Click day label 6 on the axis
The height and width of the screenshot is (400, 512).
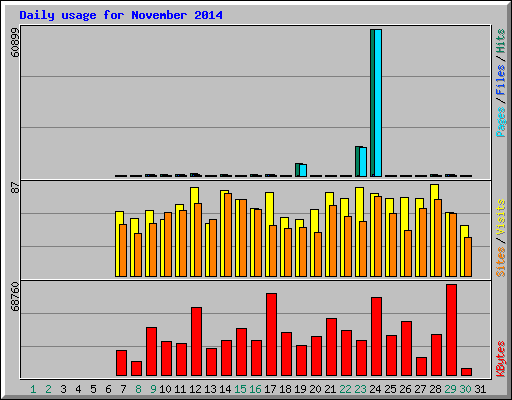point(108,389)
